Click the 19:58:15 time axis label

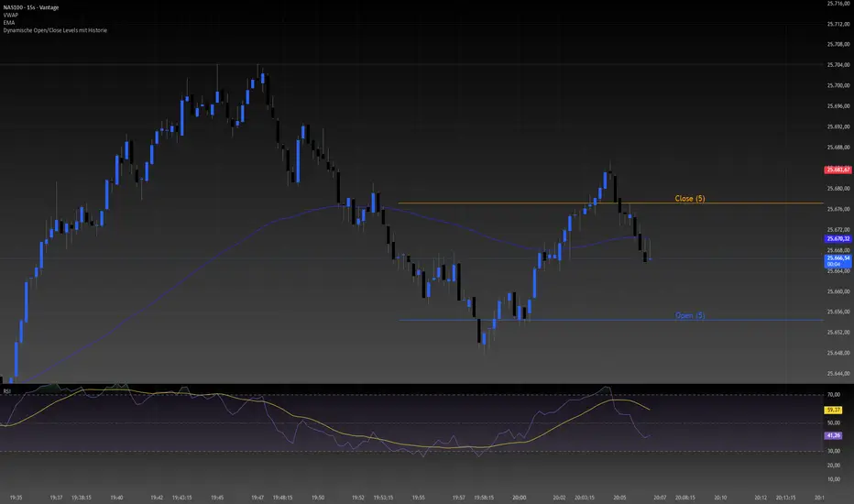click(x=484, y=498)
